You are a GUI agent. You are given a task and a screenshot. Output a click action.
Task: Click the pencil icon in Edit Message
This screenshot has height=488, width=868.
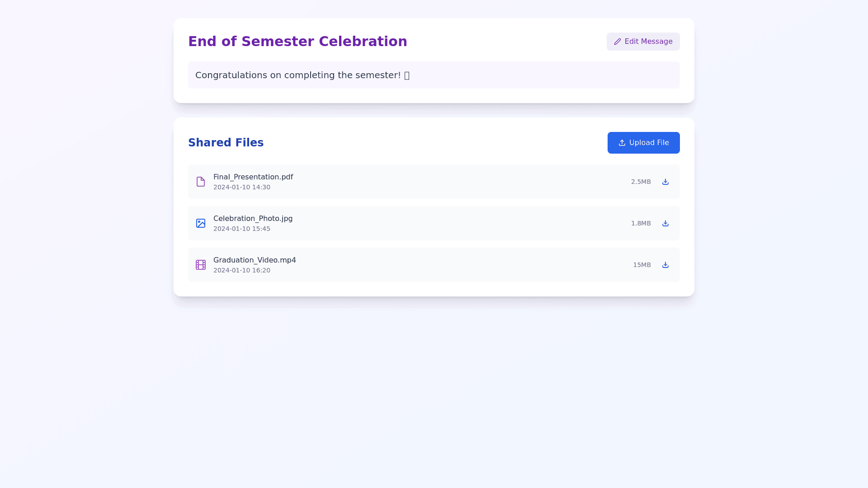pos(618,42)
